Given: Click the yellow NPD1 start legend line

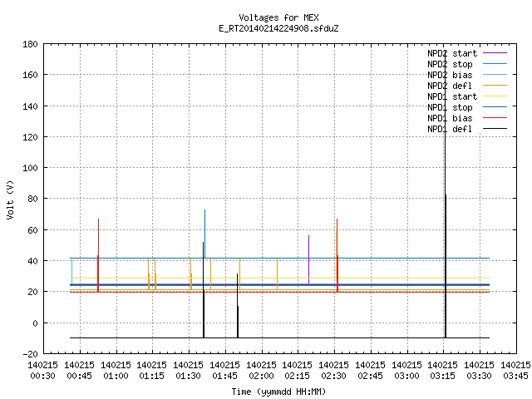Looking at the screenshot, I should [x=495, y=96].
